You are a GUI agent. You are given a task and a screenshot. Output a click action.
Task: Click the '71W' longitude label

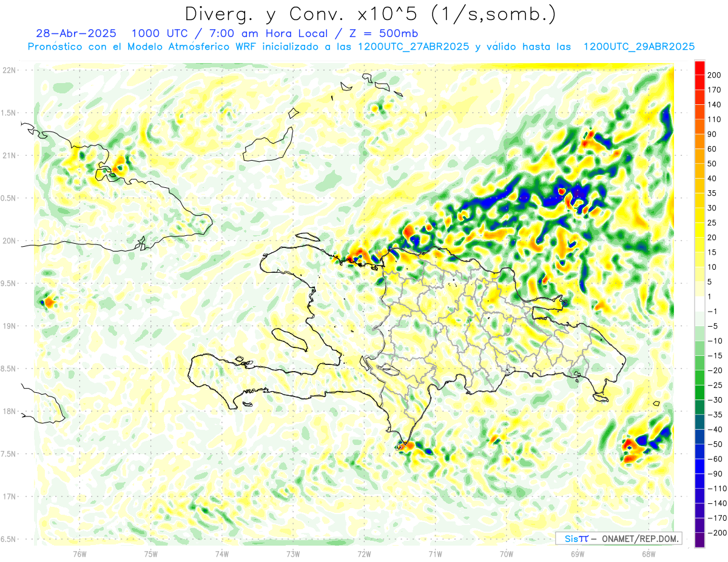coord(435,554)
